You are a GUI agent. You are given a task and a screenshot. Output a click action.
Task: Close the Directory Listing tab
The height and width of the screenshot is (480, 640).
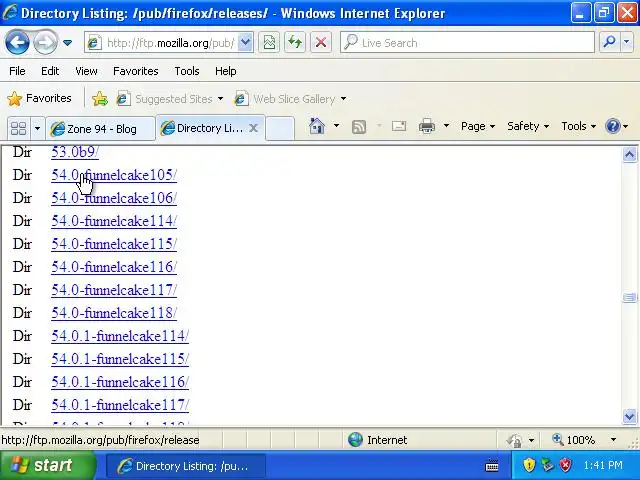point(253,128)
